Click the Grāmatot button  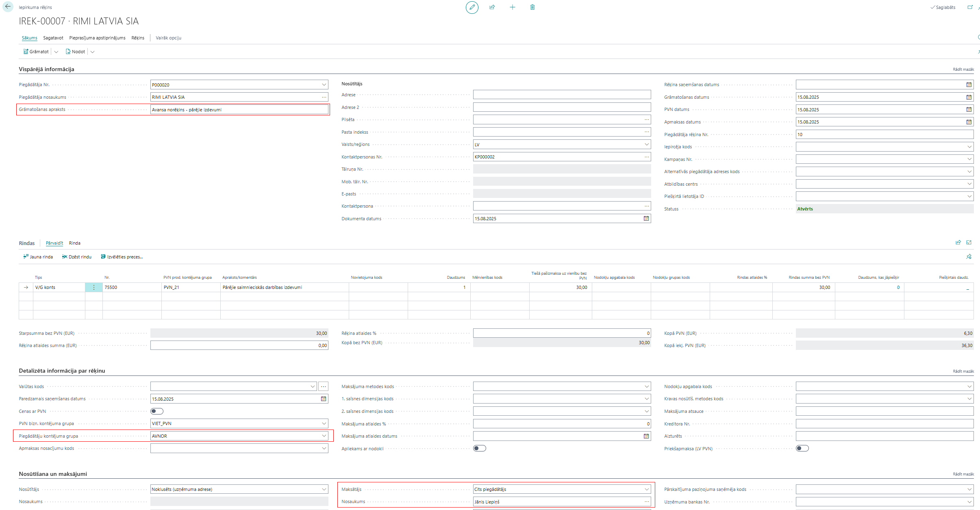pos(36,52)
